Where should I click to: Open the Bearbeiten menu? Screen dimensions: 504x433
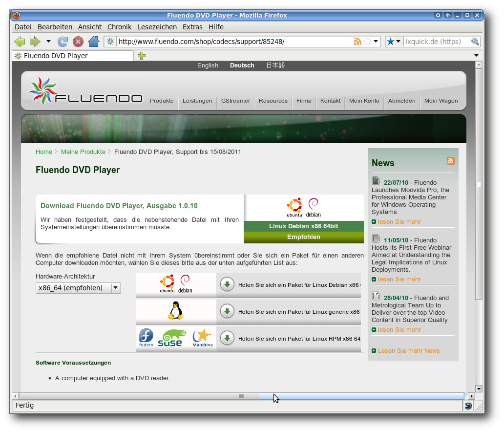pyautogui.click(x=55, y=27)
